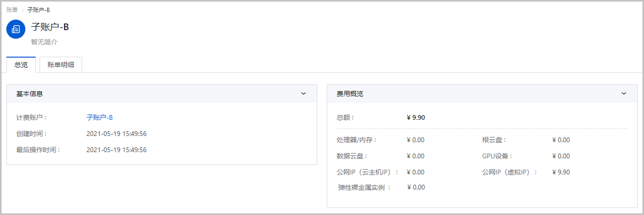644x215 pixels.
Task: Collapse the 基本信息 panel chevron
Action: (x=303, y=94)
